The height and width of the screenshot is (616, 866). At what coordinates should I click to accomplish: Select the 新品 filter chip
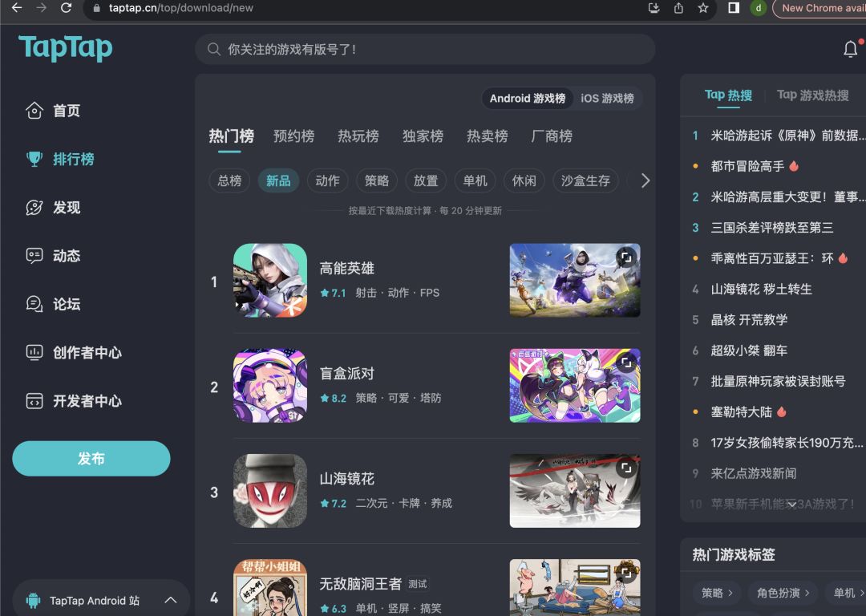278,180
